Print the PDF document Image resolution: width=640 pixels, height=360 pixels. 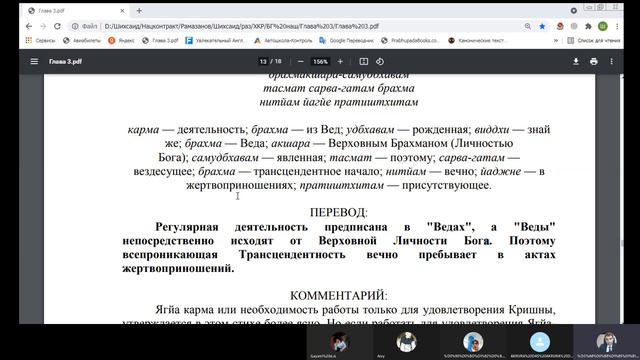pos(594,62)
